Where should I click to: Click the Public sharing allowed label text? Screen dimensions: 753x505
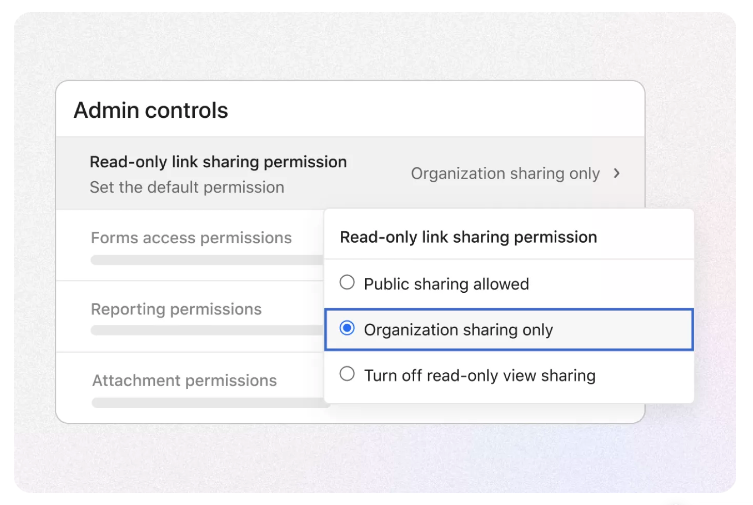point(446,284)
